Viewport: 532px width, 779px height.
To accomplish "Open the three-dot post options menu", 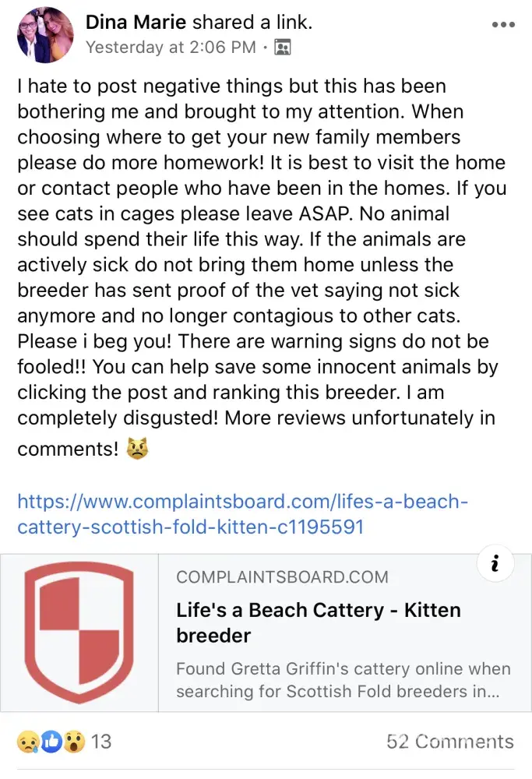I will 504,24.
